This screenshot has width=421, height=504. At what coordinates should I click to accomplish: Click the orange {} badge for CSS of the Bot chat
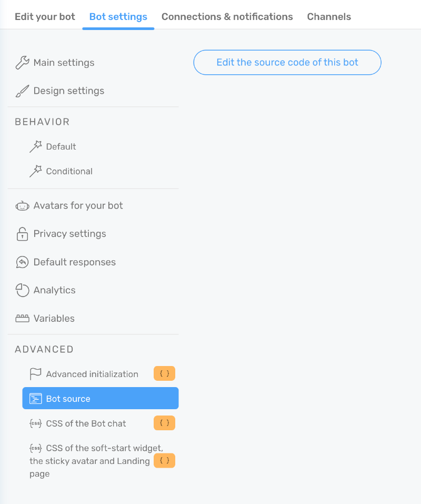click(164, 423)
